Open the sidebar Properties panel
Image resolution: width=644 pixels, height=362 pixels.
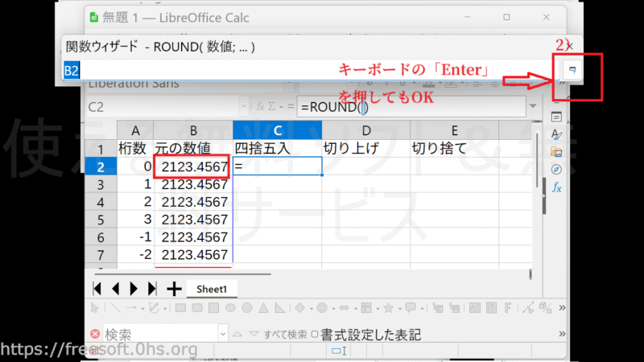click(x=556, y=117)
